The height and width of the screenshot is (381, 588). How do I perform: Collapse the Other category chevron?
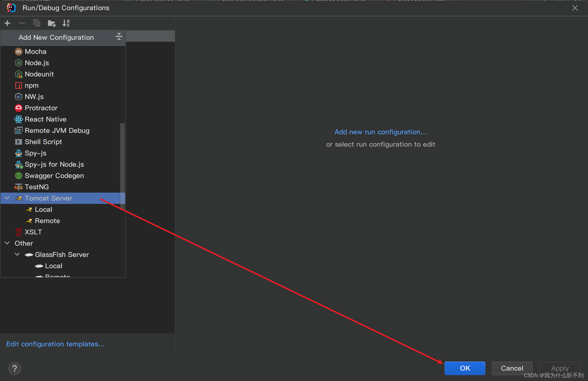coord(7,243)
